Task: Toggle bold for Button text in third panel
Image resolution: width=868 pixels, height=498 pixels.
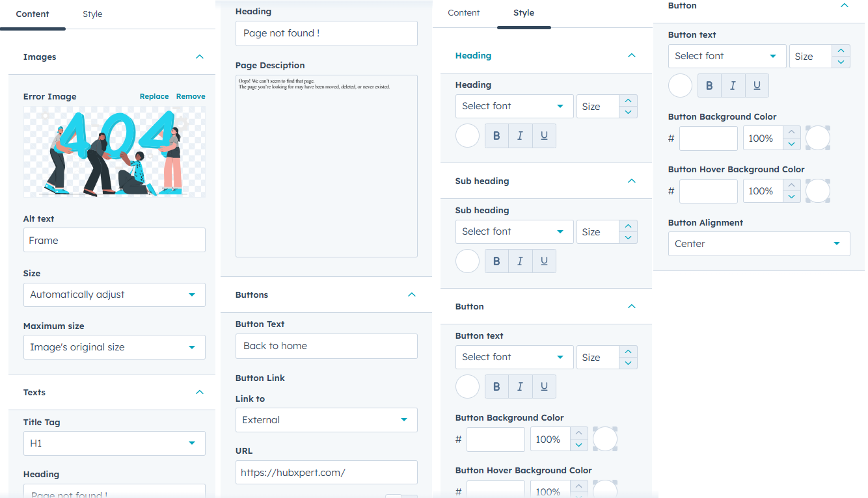Action: [496, 387]
